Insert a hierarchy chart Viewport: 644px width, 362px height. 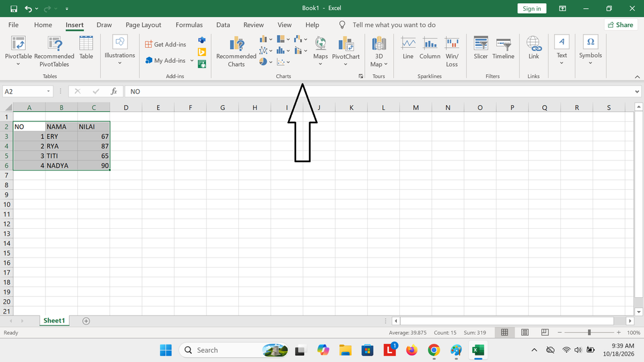point(283,39)
